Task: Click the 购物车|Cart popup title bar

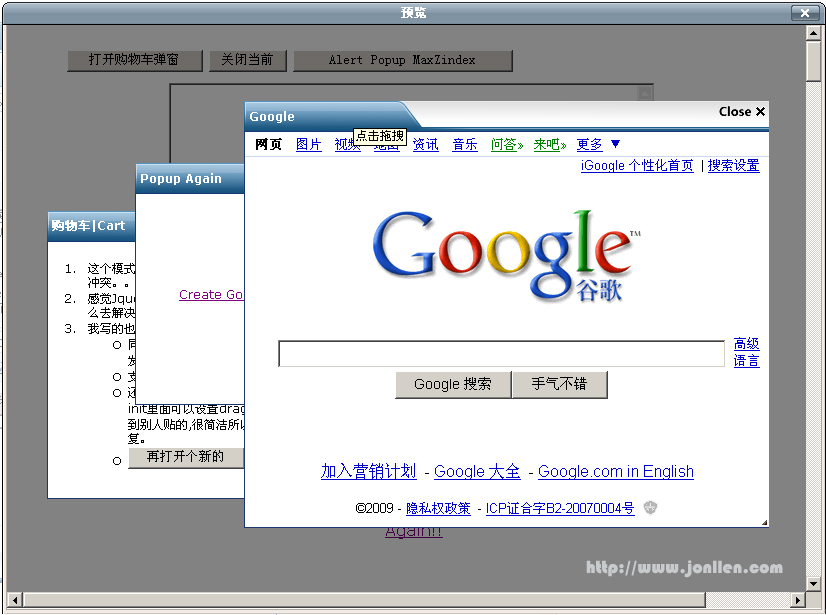Action: pos(92,226)
